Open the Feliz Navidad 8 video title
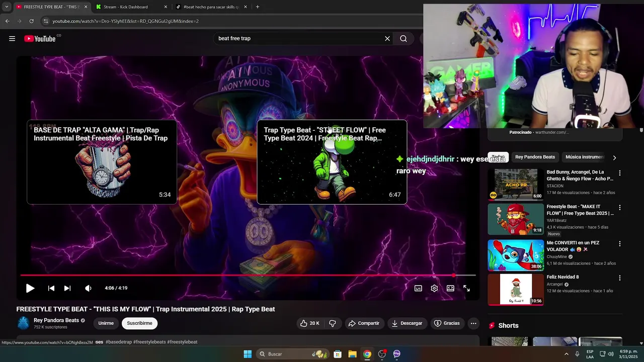The height and width of the screenshot is (362, 644). click(x=563, y=277)
